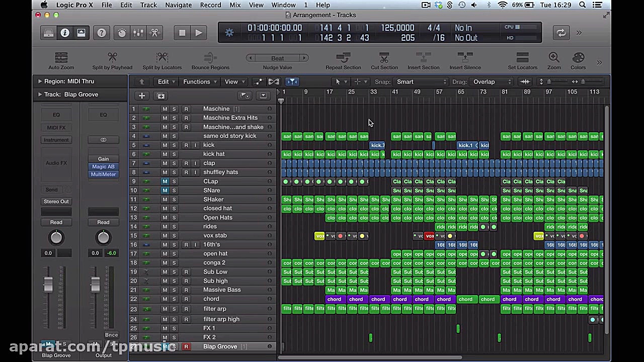
Task: Click Bounce Regions icon
Action: pyautogui.click(x=210, y=61)
